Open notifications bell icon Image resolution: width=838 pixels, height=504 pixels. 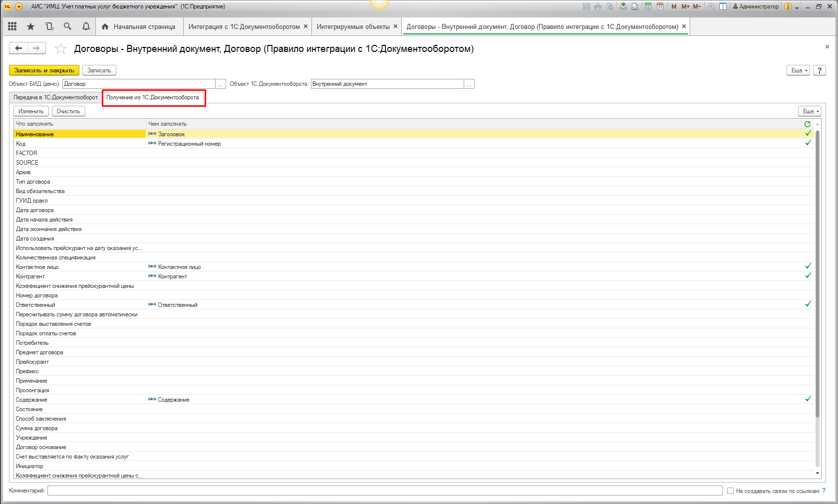click(86, 26)
